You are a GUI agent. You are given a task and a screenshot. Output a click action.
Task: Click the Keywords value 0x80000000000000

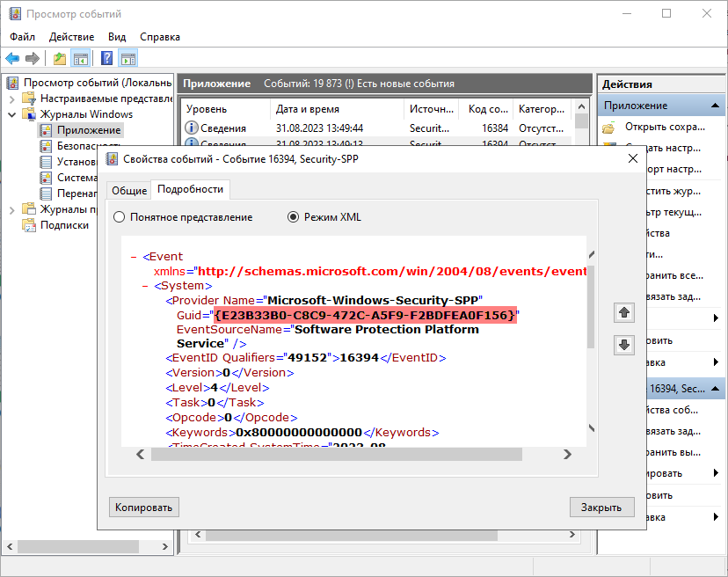pos(299,433)
